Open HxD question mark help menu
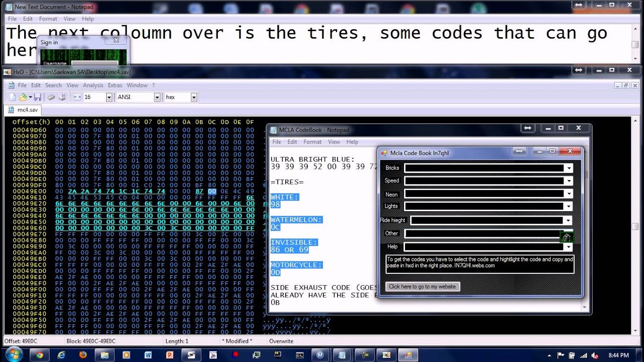This screenshot has height=362, width=644. [x=153, y=85]
